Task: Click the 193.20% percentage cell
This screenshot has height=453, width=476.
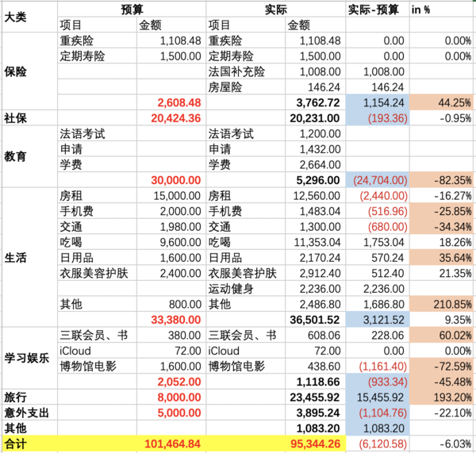Action: click(x=443, y=397)
